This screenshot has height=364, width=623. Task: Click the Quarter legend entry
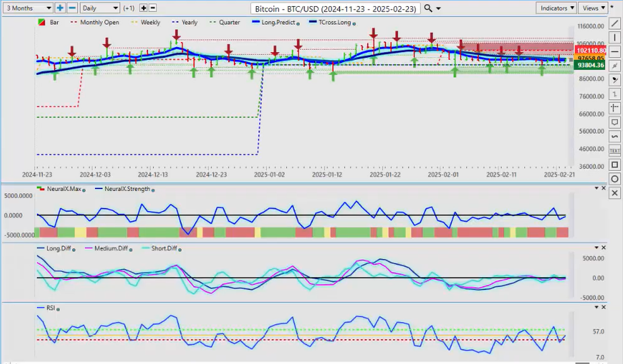click(224, 22)
